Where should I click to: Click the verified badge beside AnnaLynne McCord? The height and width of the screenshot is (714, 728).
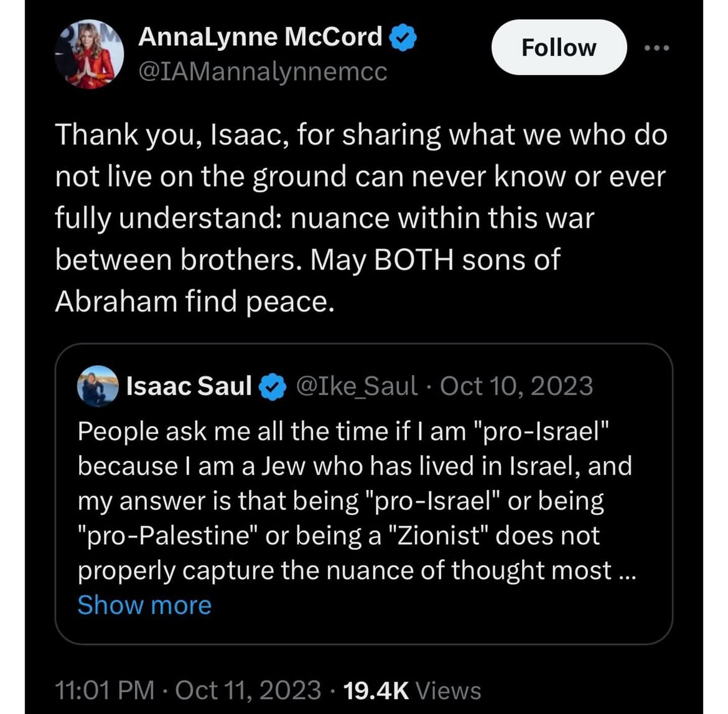tap(403, 39)
